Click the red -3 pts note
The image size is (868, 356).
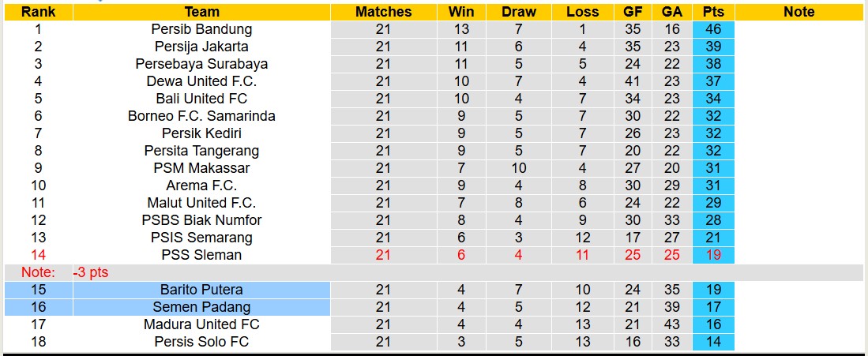coord(91,272)
